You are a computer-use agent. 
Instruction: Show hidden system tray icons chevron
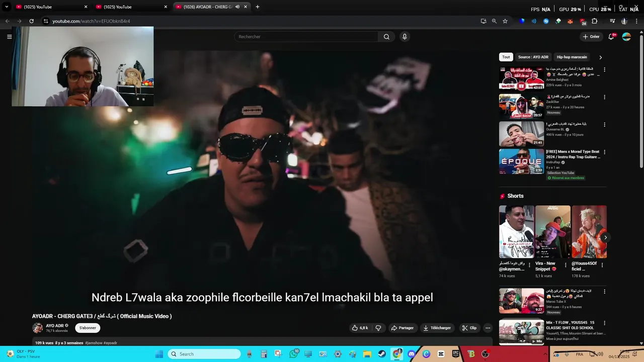pyautogui.click(x=545, y=354)
